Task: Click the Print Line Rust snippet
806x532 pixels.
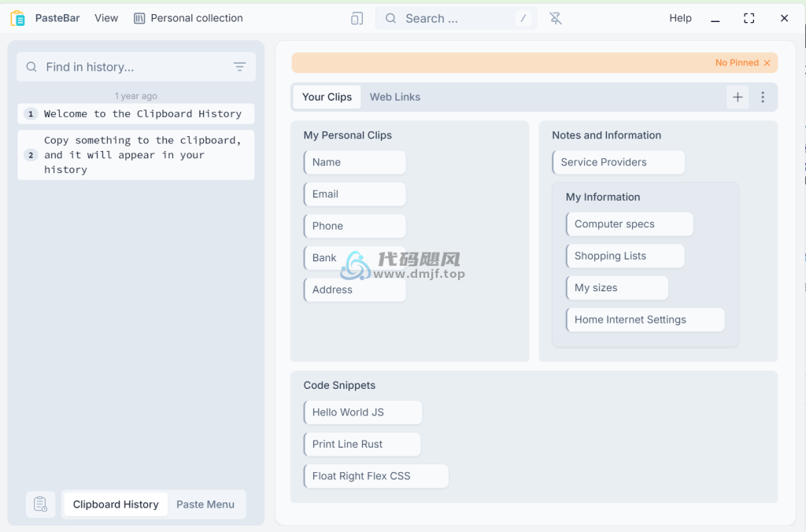Action: (362, 444)
